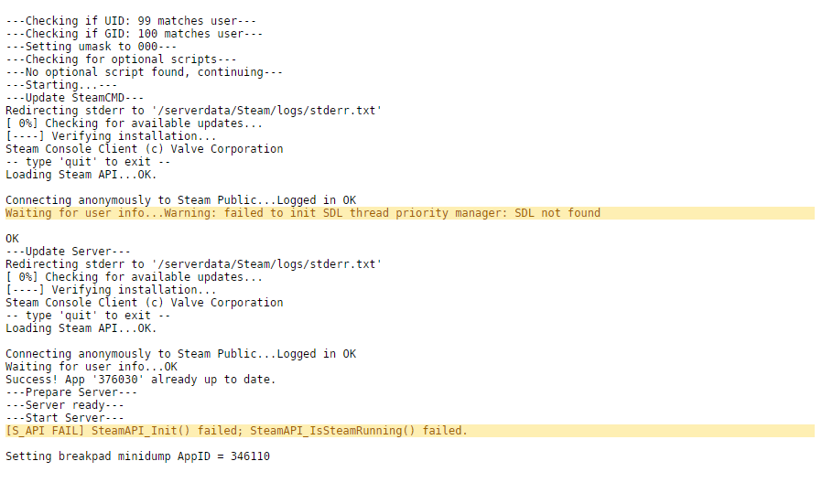822x504 pixels.
Task: Click the highlighted S_API FAIL error line
Action: (x=410, y=431)
